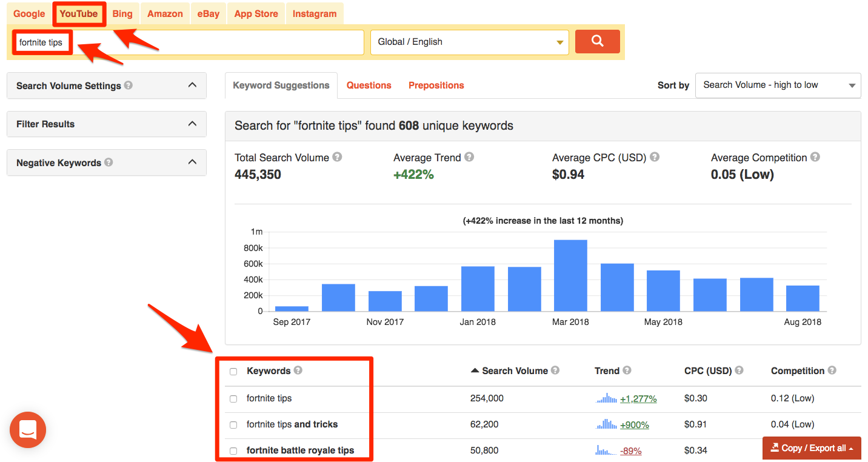Collapse the Search Volume Settings panel
The height and width of the screenshot is (462, 868).
(x=192, y=85)
